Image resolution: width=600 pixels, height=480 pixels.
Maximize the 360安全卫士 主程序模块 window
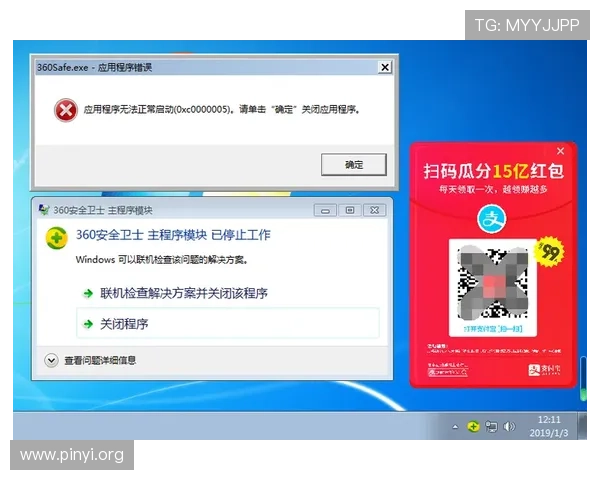(x=350, y=210)
